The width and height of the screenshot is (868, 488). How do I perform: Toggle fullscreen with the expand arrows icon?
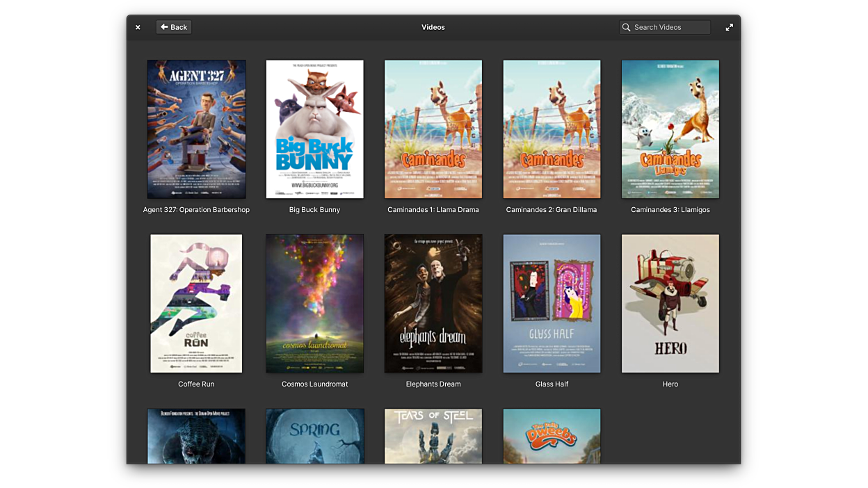(729, 27)
